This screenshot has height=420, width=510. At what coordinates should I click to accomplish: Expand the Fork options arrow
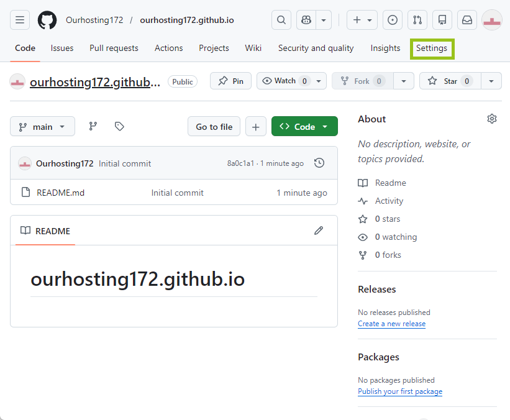[404, 81]
